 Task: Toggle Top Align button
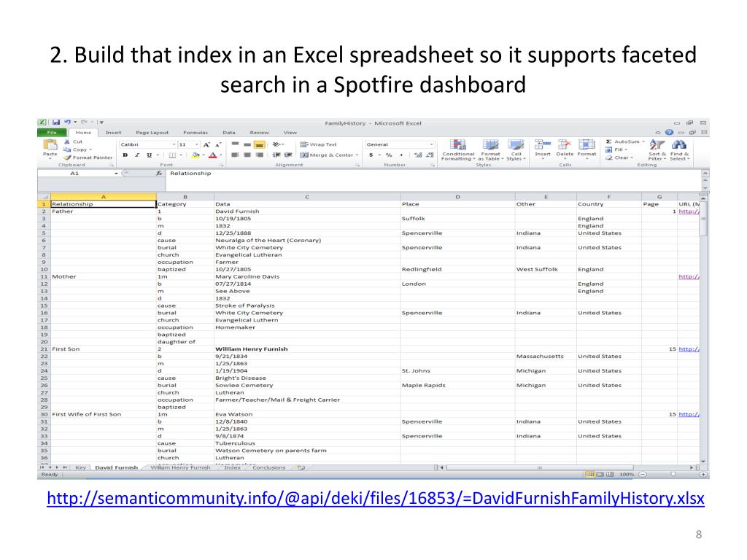tap(235, 144)
